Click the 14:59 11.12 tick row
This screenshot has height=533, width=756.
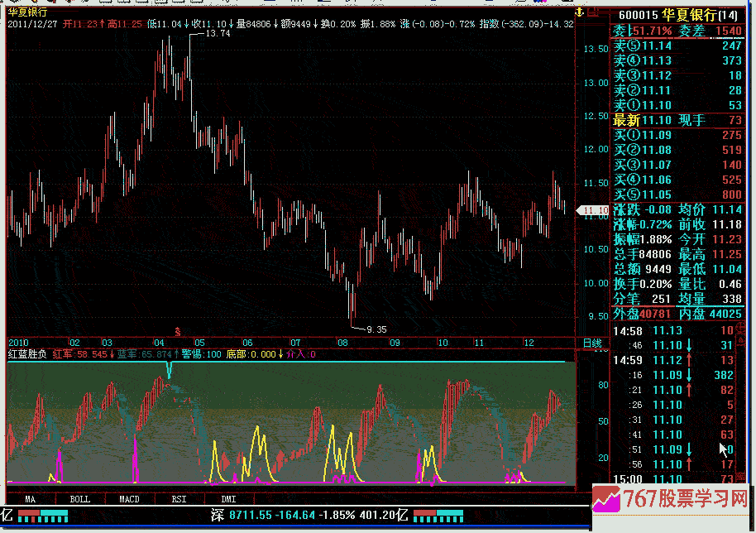673,360
